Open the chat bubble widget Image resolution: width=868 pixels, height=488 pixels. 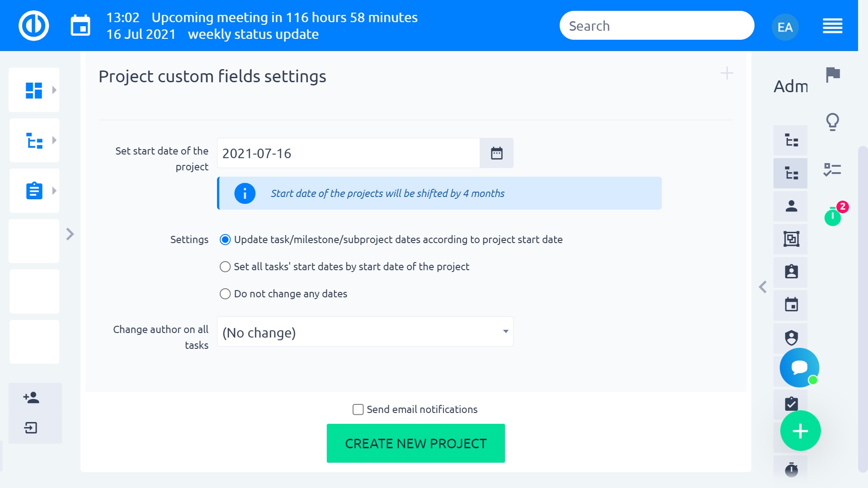(799, 367)
